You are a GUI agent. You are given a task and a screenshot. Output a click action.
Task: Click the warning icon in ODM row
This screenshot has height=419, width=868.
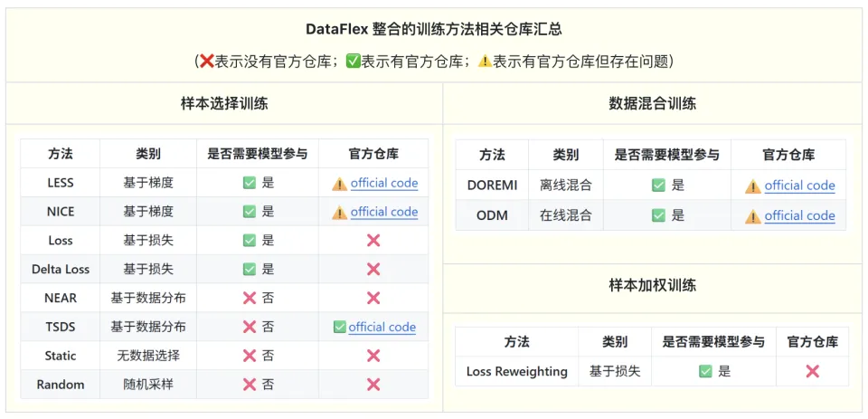tap(753, 216)
